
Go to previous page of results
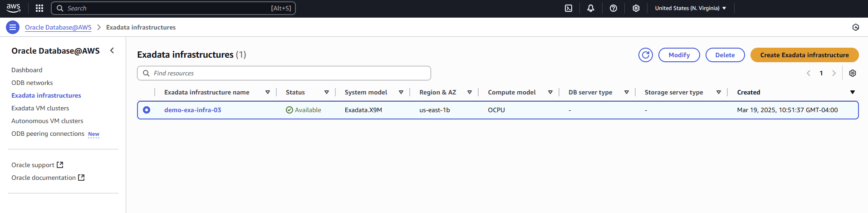coord(809,73)
